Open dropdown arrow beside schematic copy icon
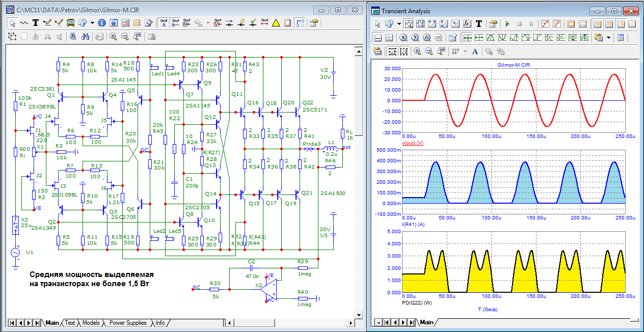This screenshot has width=644, height=332. [x=92, y=23]
